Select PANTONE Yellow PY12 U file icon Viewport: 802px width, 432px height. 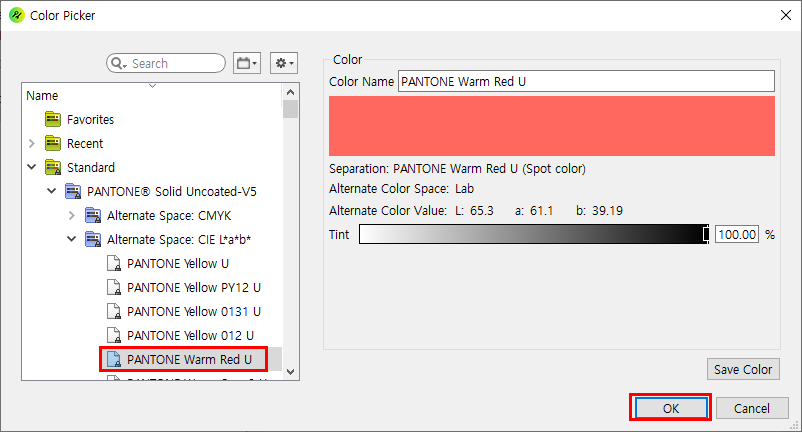[114, 287]
